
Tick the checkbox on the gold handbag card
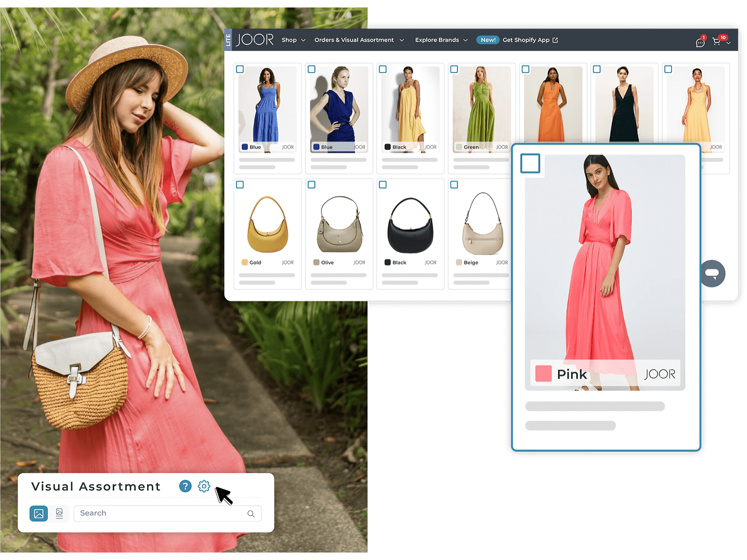[240, 184]
